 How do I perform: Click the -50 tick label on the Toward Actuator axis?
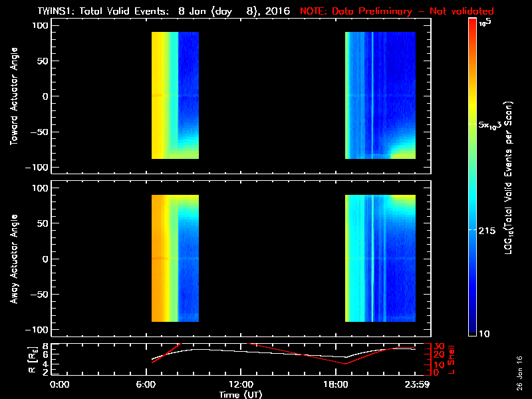[x=41, y=132]
